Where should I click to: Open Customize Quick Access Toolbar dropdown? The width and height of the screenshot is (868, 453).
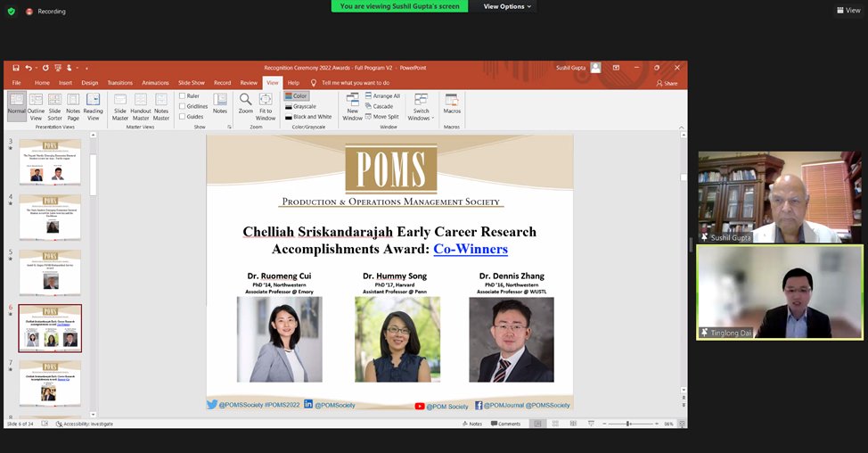click(87, 68)
